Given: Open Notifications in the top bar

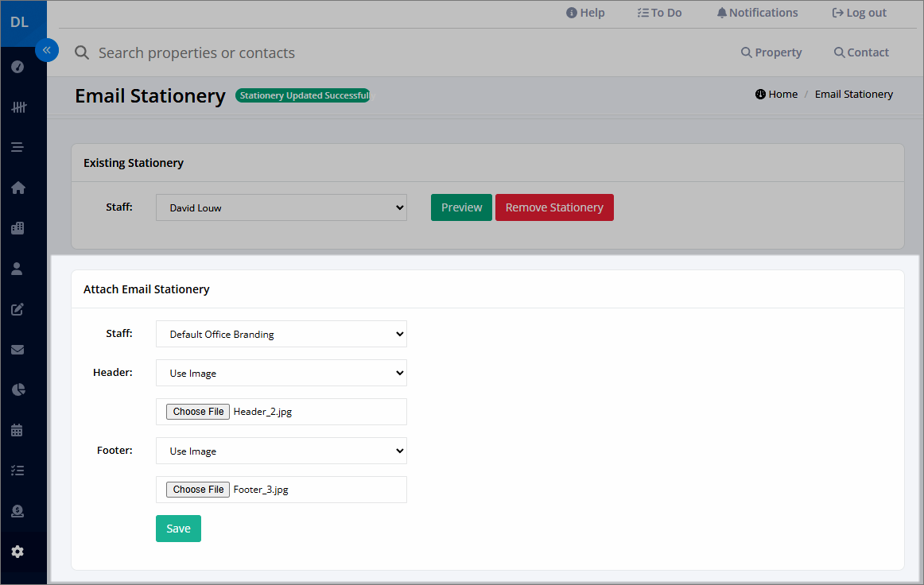Looking at the screenshot, I should click(x=757, y=13).
